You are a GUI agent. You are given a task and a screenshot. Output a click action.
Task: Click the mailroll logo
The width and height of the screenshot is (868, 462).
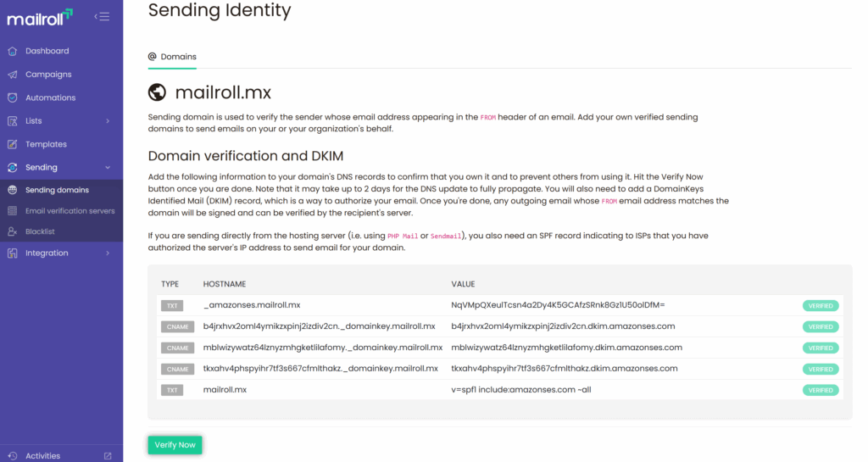coord(40,16)
